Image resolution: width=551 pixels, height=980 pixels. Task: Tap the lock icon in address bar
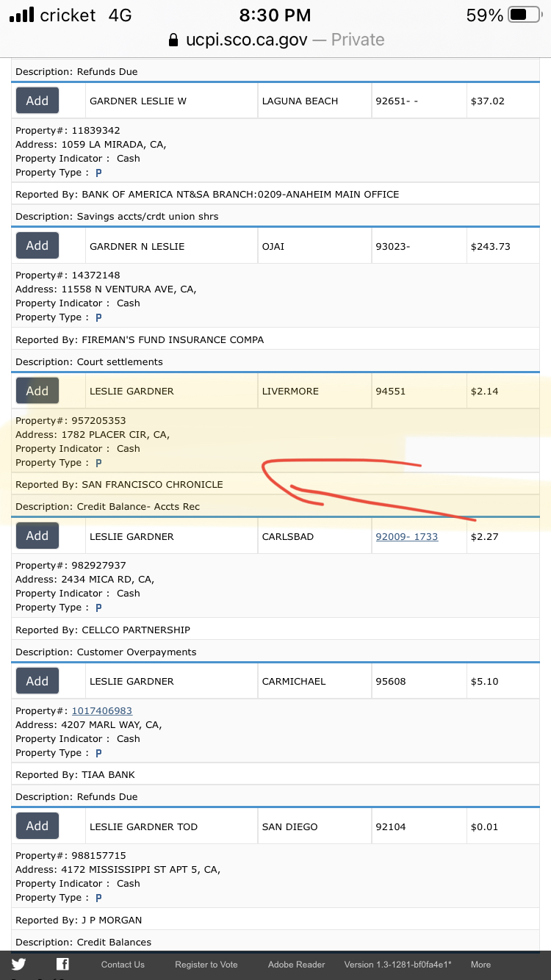pyautogui.click(x=173, y=40)
